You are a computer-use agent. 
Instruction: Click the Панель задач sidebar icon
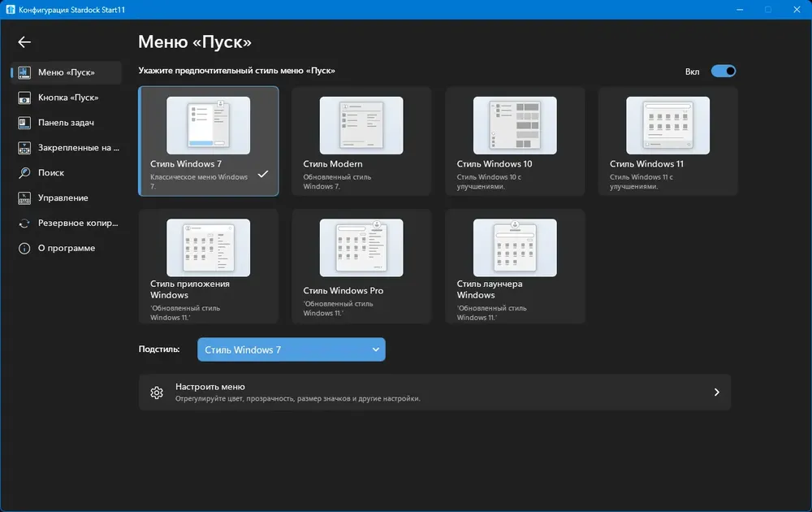(24, 123)
